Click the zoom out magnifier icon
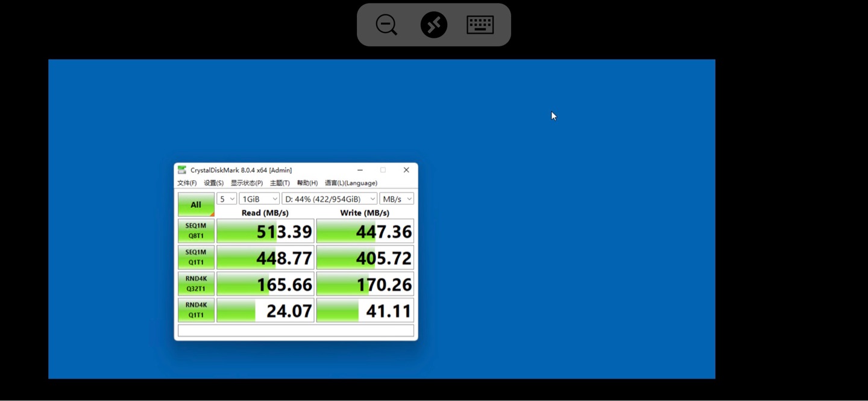 [386, 25]
